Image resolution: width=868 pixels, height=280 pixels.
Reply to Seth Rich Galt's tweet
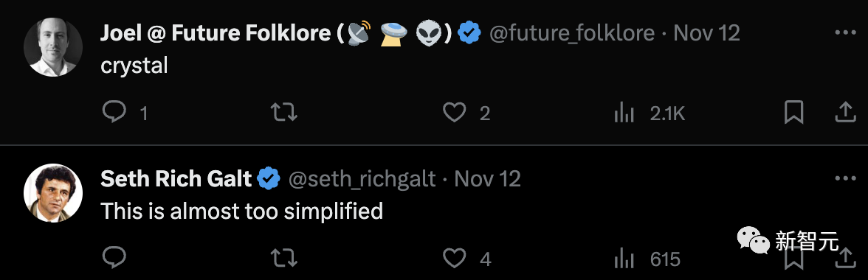click(x=114, y=258)
